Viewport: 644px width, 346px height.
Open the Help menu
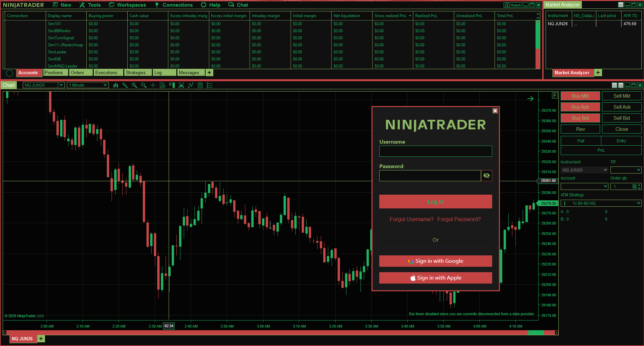[211, 5]
